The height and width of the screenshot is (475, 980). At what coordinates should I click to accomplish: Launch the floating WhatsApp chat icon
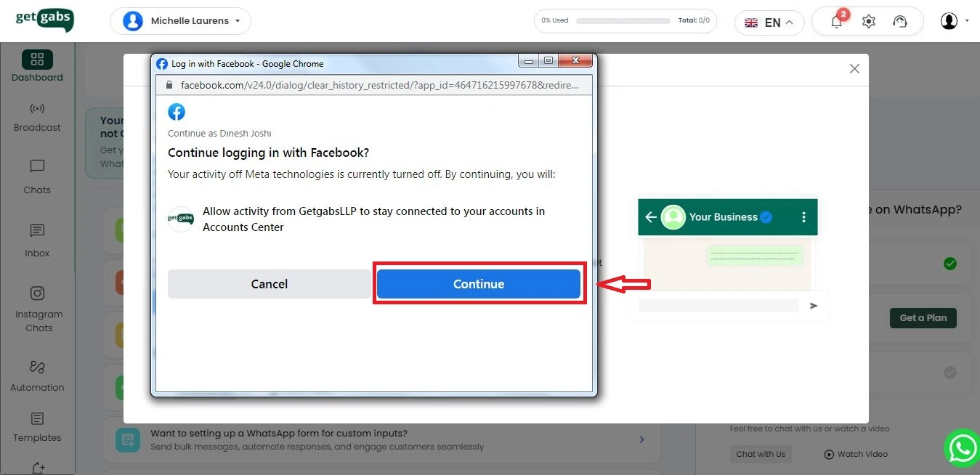(x=962, y=448)
